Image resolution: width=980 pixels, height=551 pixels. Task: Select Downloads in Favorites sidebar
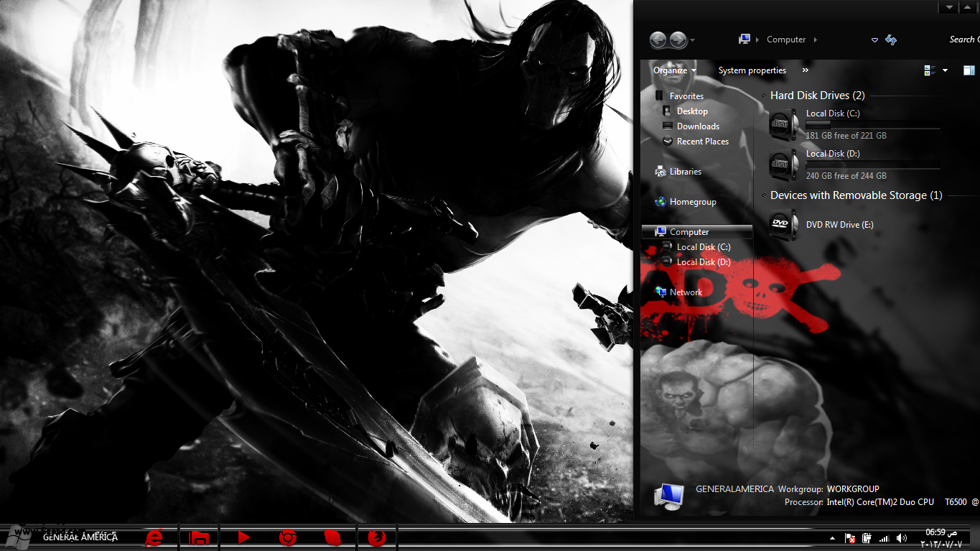[x=698, y=126]
